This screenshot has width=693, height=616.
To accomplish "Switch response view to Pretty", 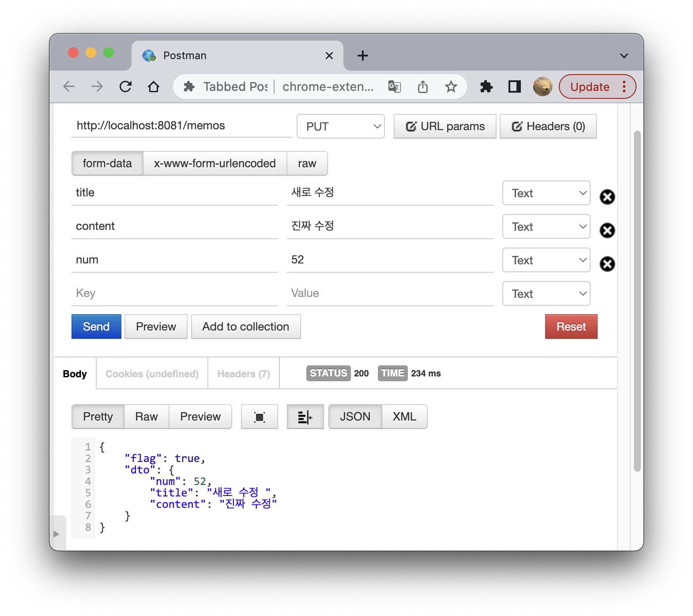I will [98, 417].
